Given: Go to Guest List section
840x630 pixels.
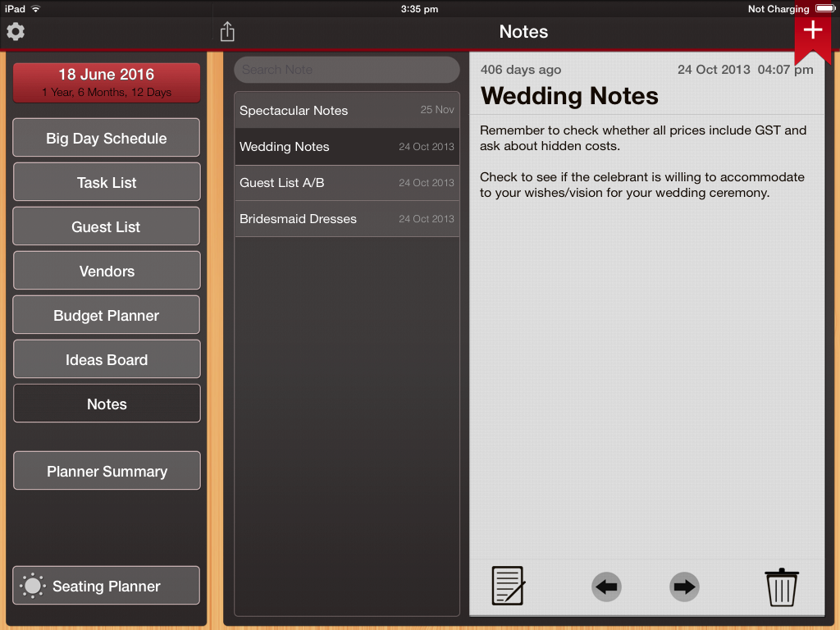Looking at the screenshot, I should tap(107, 226).
